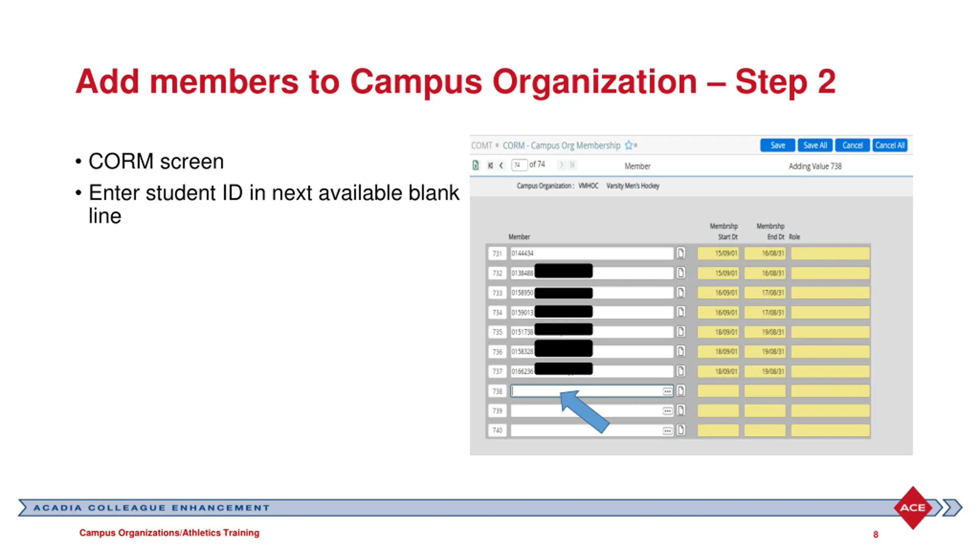Click row number 740 box
The height and width of the screenshot is (551, 980).
497,430
